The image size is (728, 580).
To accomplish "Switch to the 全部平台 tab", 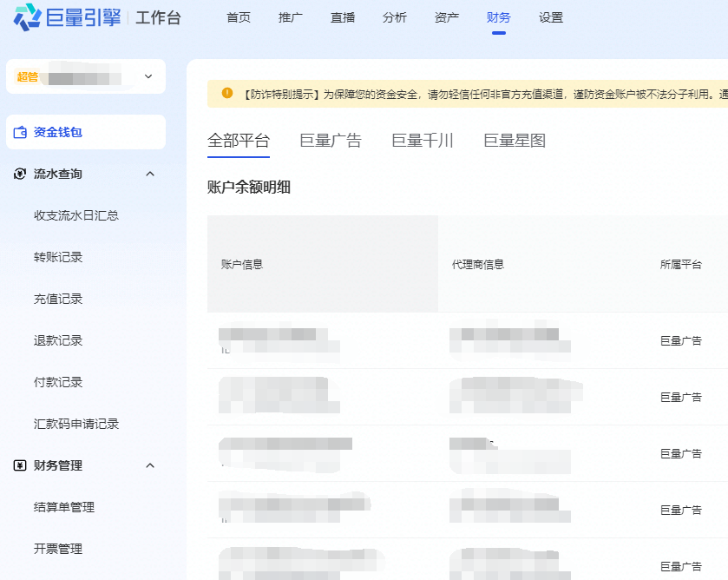I will [239, 141].
